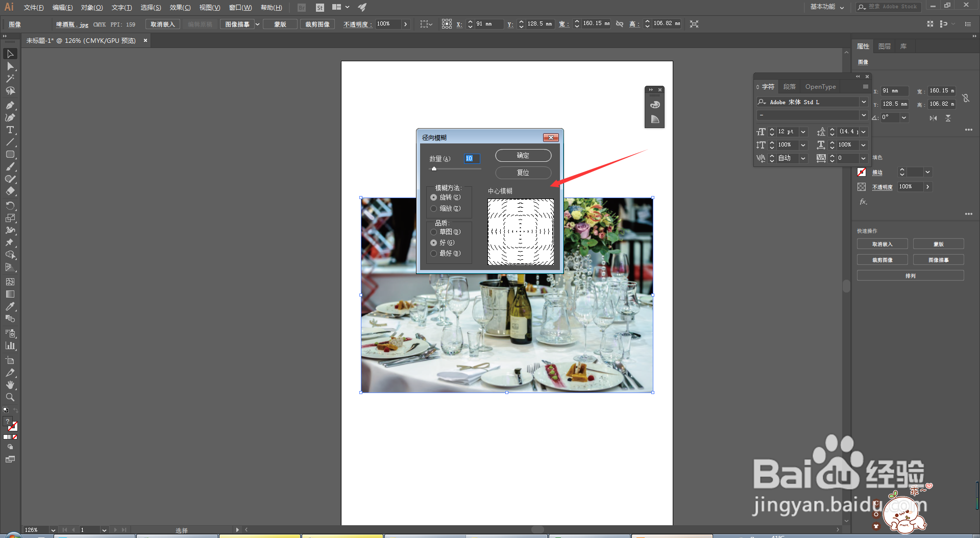Click 排列 button in quick actions
This screenshot has height=538, width=980.
pos(910,276)
